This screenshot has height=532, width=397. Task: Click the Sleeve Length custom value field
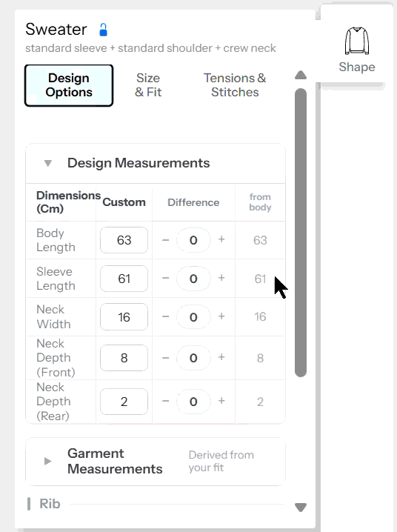coord(124,279)
